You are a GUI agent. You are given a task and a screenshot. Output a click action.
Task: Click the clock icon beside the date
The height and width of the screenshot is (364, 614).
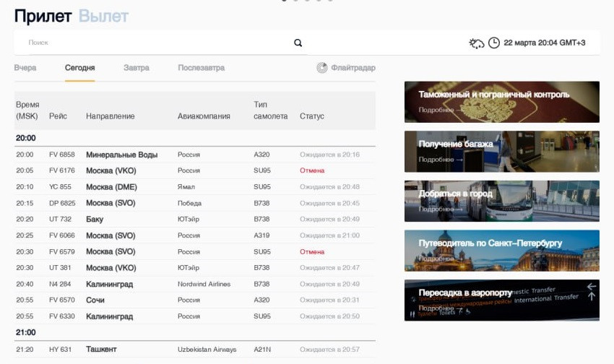click(494, 43)
